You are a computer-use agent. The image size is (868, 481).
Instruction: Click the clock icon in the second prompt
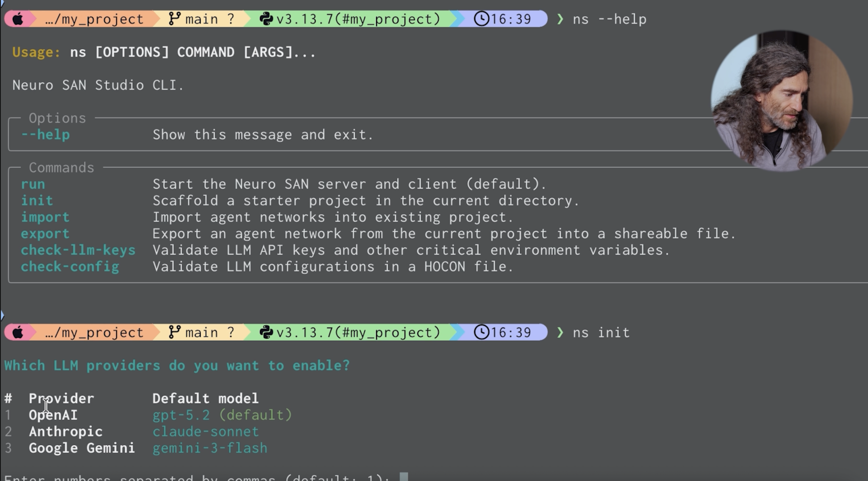tap(481, 333)
